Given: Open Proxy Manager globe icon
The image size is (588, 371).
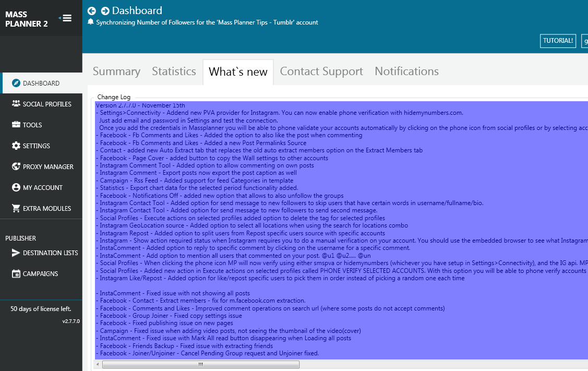Looking at the screenshot, I should pyautogui.click(x=16, y=167).
